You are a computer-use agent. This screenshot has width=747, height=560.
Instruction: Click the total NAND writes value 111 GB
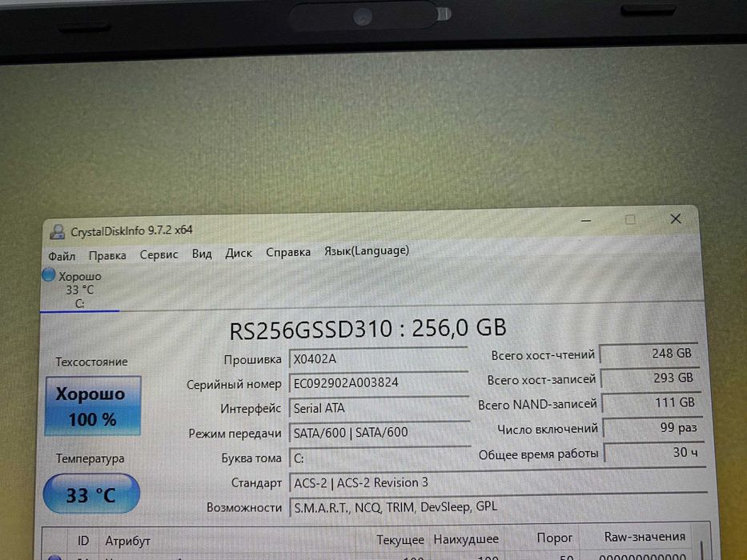click(652, 403)
